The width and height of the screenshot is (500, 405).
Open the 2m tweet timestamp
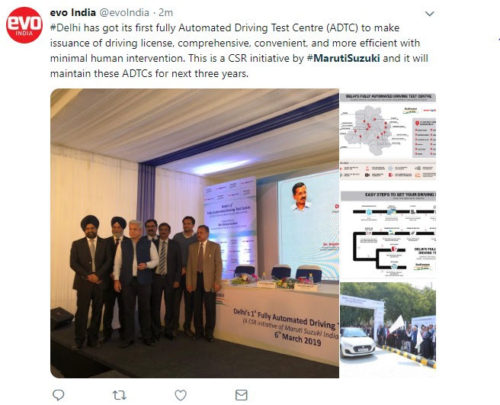coord(166,13)
